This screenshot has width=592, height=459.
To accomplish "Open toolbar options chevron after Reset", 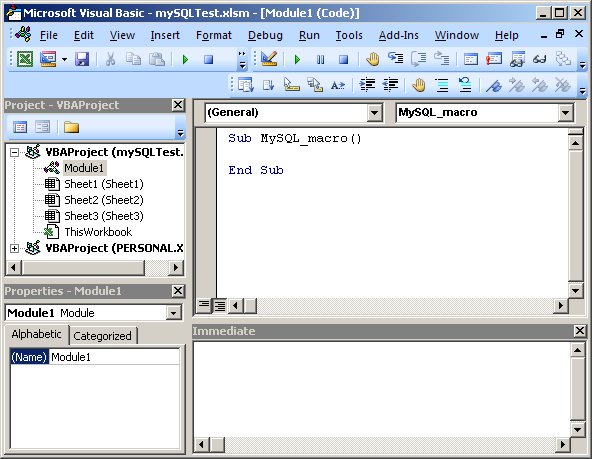I will pyautogui.click(x=242, y=60).
